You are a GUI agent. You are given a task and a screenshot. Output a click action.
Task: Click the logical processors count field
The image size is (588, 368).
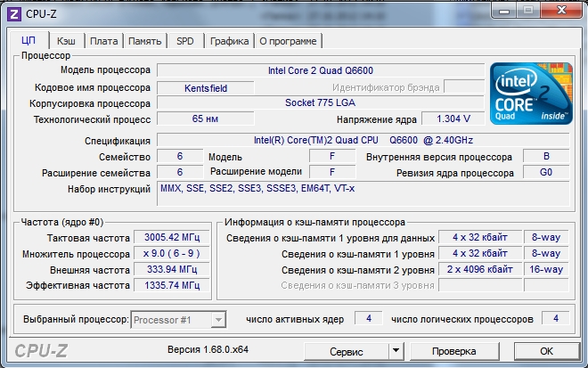pos(556,318)
